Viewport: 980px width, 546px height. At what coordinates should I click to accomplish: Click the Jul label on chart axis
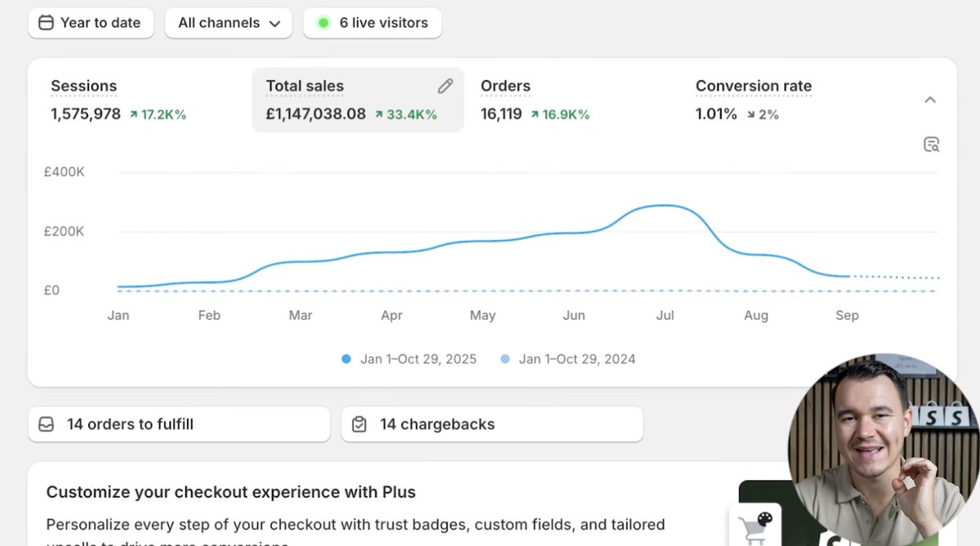coord(665,315)
